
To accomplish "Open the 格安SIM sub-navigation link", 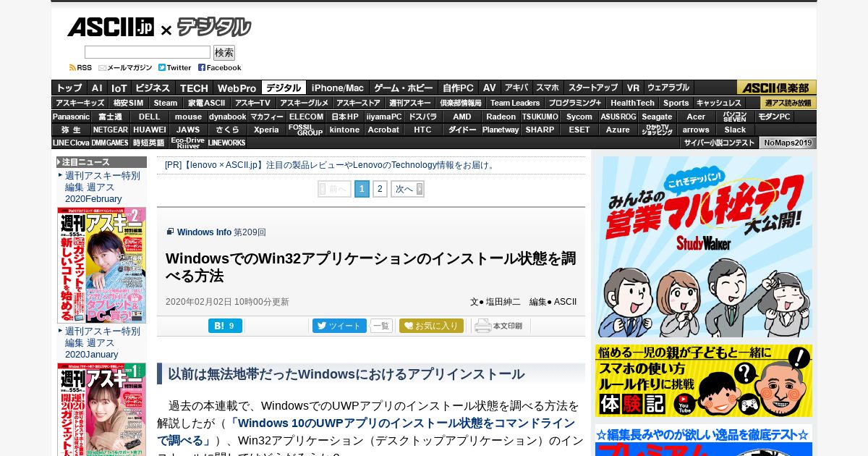I will click(x=128, y=103).
